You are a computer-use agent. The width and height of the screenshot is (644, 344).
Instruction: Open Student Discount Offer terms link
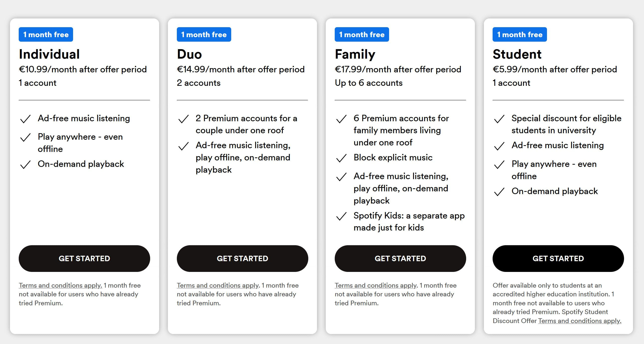[x=579, y=321]
